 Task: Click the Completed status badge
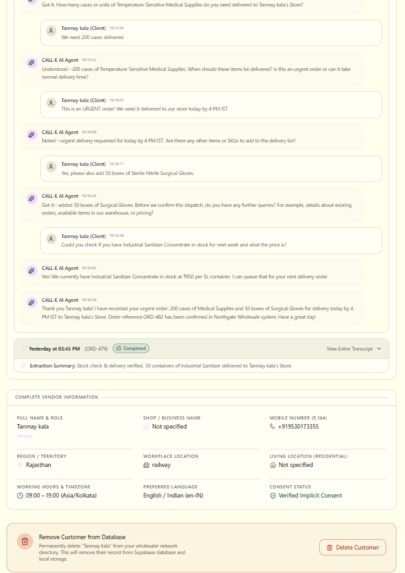131,348
